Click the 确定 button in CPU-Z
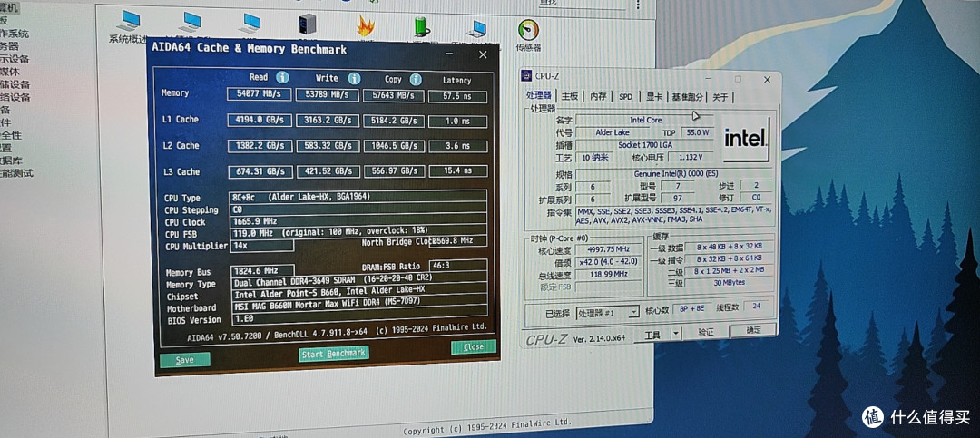This screenshot has width=980, height=438. pyautogui.click(x=754, y=330)
